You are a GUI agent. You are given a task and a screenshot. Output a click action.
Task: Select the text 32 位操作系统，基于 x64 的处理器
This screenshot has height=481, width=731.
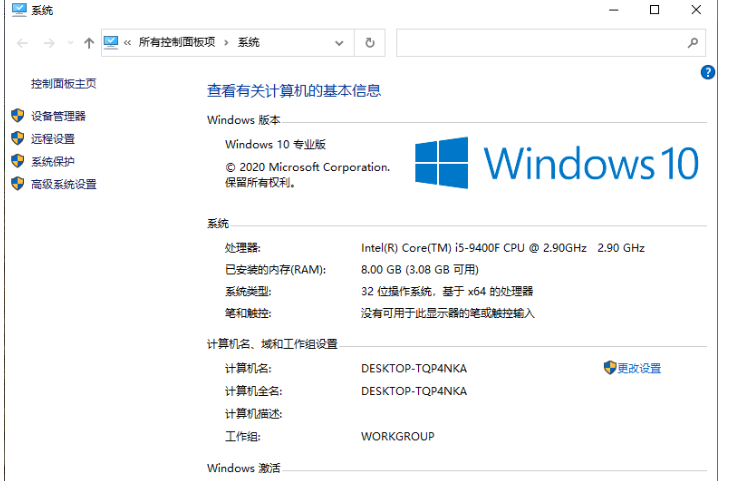pyautogui.click(x=447, y=292)
